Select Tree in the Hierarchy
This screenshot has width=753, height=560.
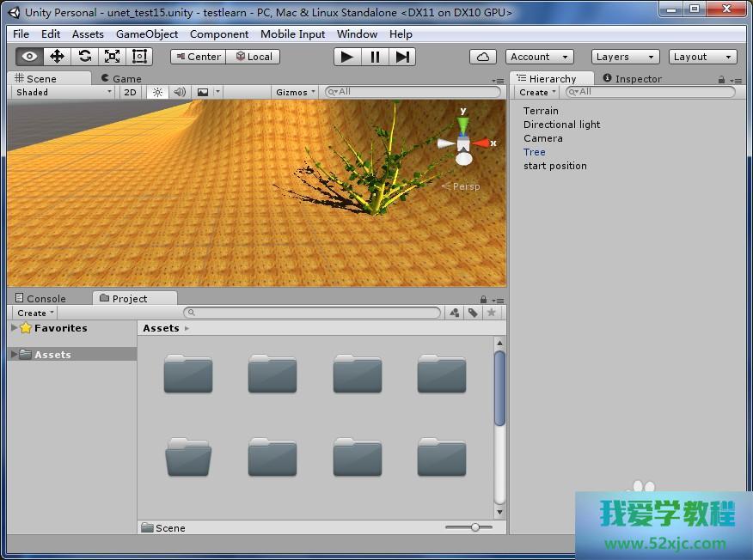535,152
